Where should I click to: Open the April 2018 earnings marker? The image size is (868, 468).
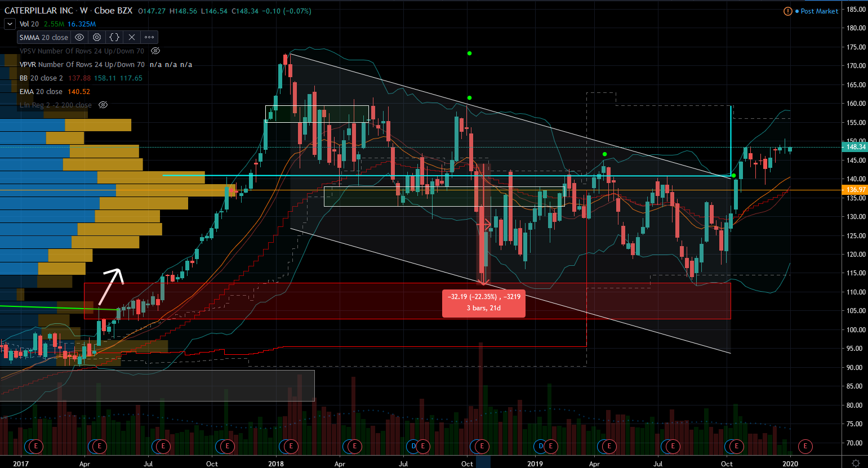(x=355, y=446)
